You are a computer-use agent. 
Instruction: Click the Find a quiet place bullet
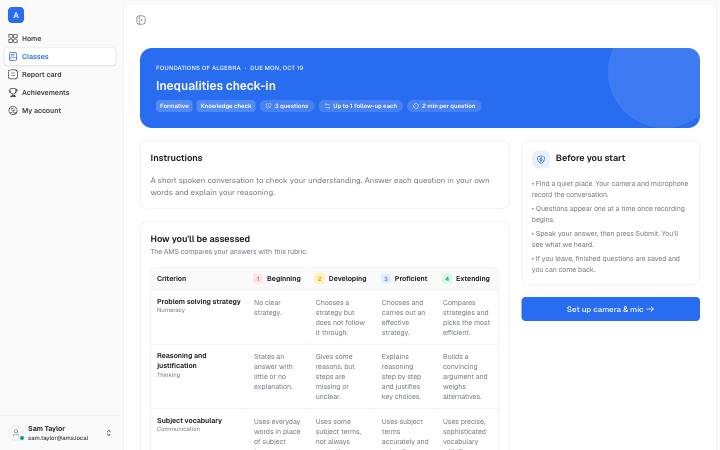coord(610,189)
